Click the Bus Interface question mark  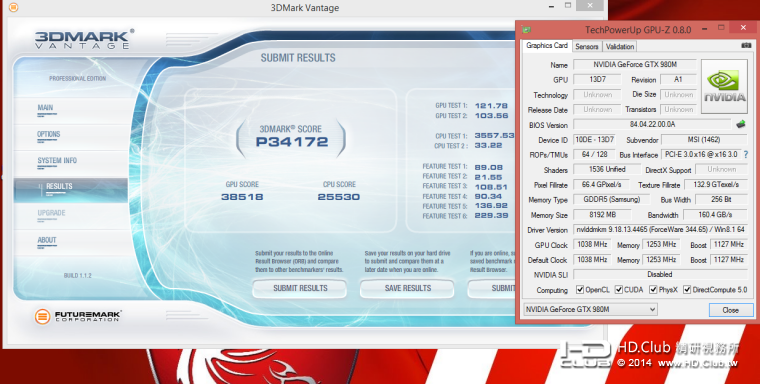point(745,155)
